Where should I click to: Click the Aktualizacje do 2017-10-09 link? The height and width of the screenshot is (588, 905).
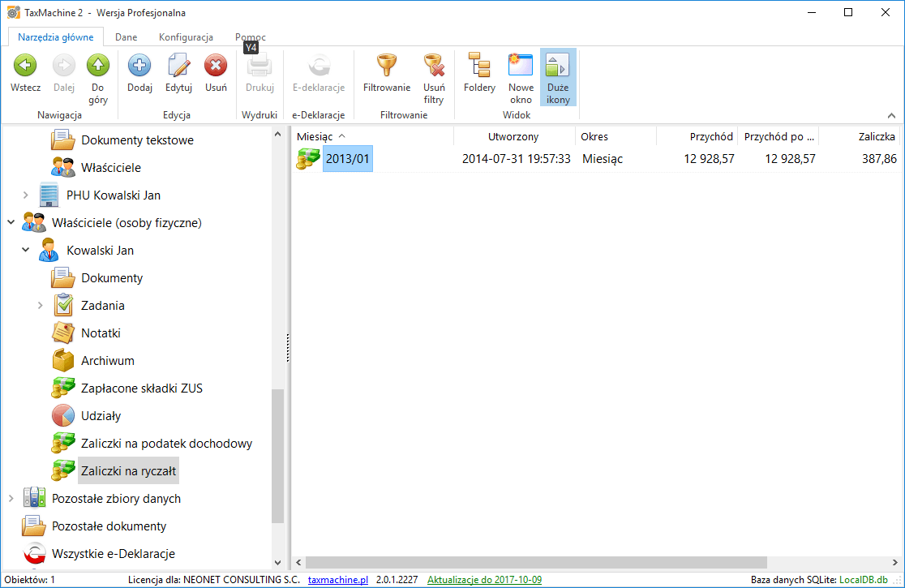pyautogui.click(x=484, y=580)
